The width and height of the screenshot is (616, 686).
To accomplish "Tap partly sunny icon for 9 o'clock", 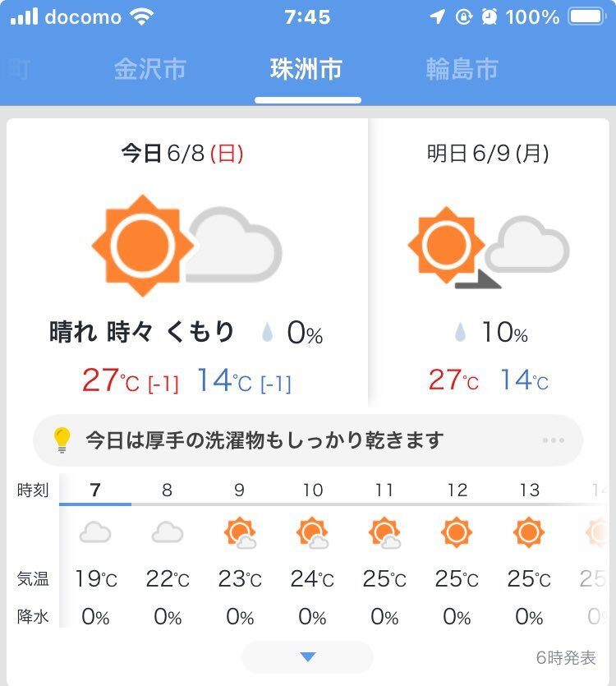I will [240, 532].
